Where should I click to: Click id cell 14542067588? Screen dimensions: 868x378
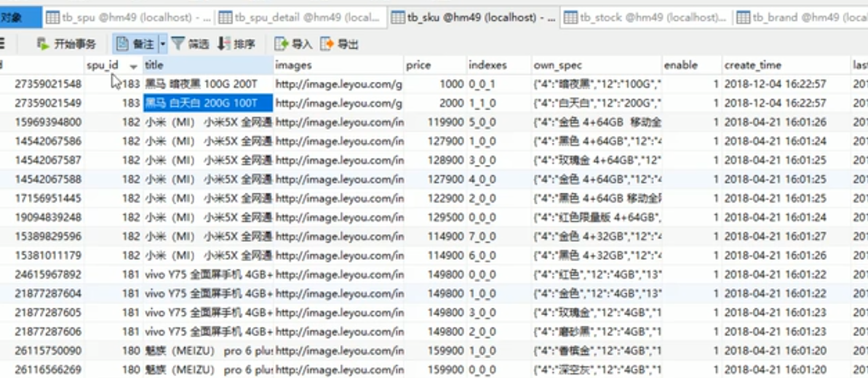coord(48,179)
